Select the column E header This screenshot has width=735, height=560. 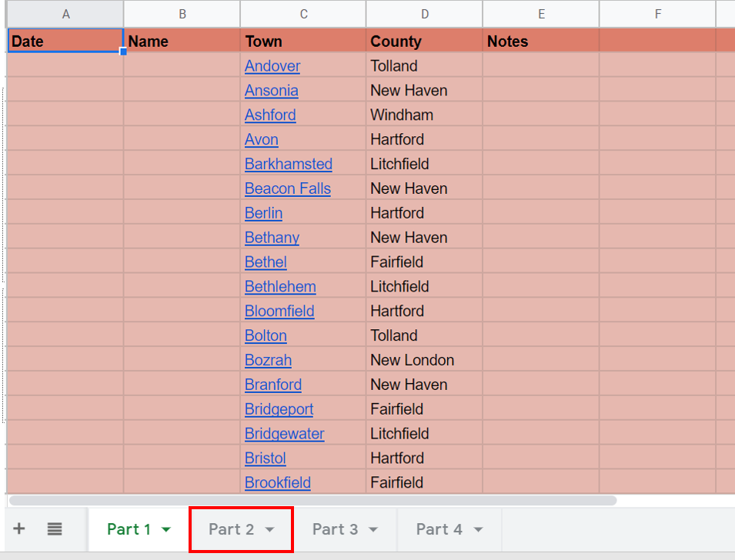point(541,14)
